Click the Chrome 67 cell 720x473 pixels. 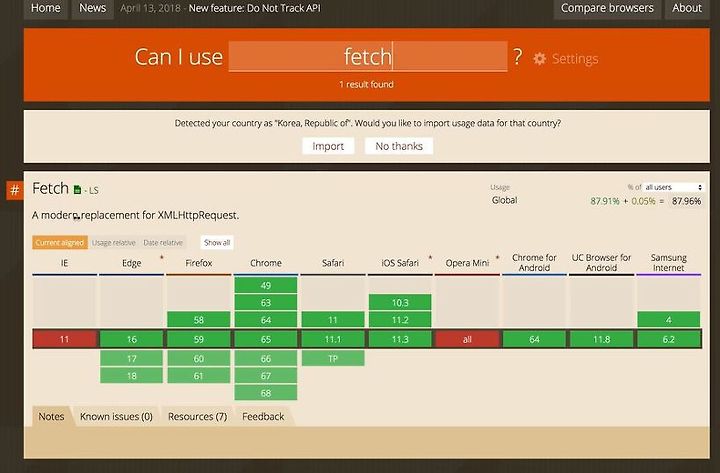(x=266, y=376)
